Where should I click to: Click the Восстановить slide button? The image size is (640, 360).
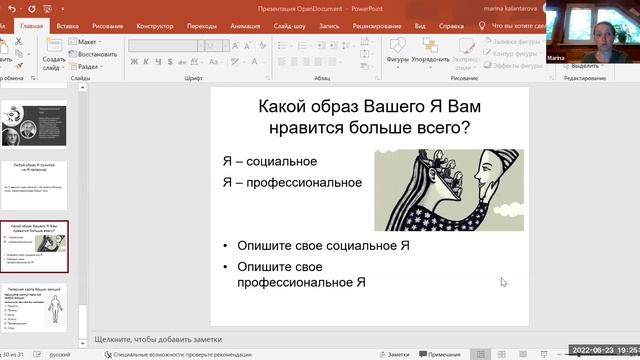(x=93, y=54)
